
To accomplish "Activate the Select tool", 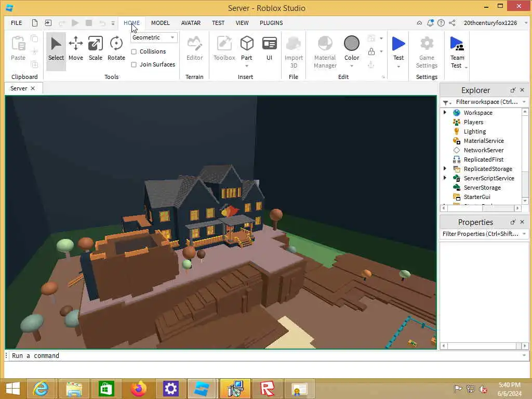I will coord(56,49).
